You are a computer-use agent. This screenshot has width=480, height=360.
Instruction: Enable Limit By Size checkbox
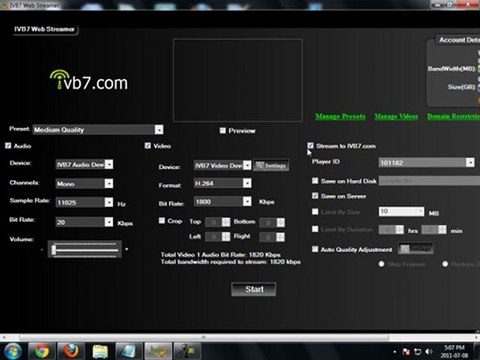[315, 212]
